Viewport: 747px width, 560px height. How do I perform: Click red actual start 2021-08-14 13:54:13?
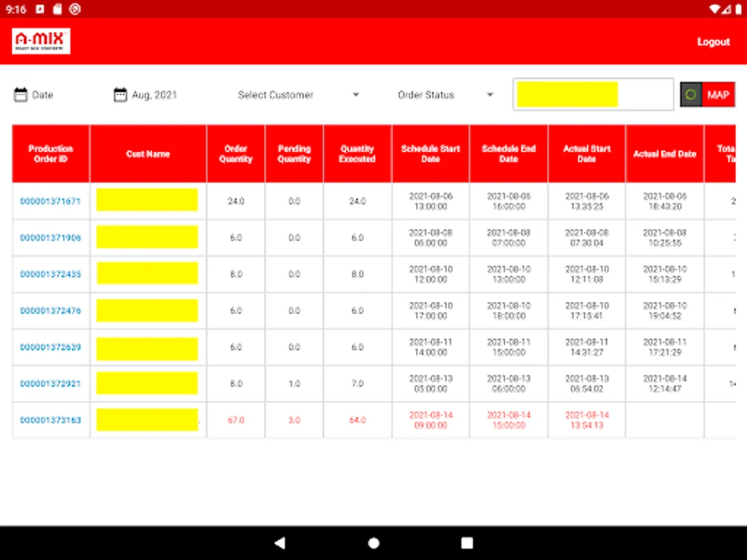586,420
